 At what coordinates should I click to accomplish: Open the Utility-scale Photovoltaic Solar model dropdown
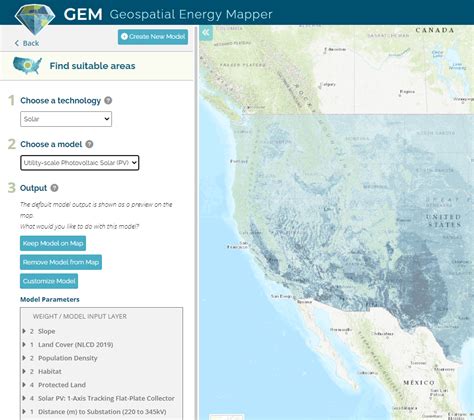80,163
